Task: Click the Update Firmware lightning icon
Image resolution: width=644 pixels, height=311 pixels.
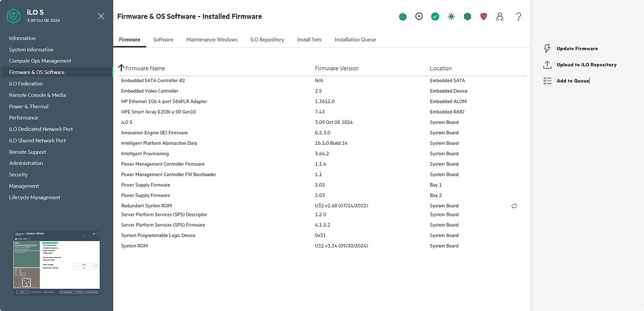Action: tap(547, 48)
